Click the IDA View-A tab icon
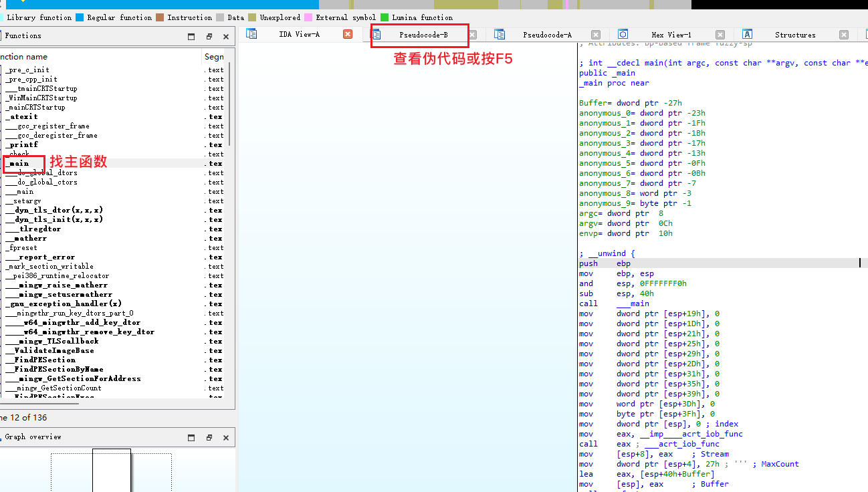Viewport: 868px width, 492px height. click(253, 33)
